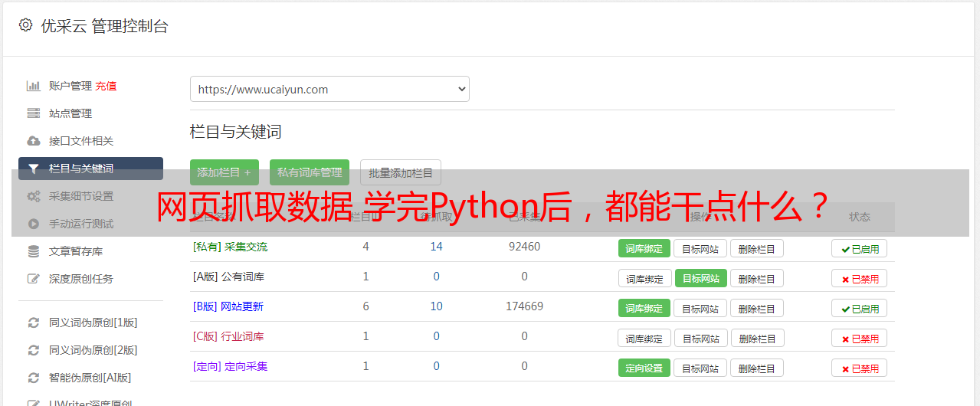Click the refresh icon for 智能伪原创[AI版]
The width and height of the screenshot is (980, 406).
33,378
